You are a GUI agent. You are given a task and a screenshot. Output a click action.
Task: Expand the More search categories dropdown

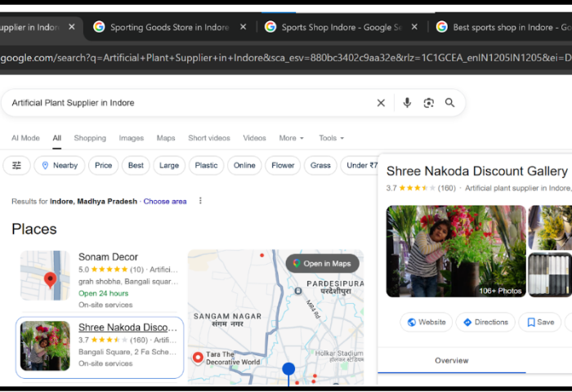coord(291,138)
